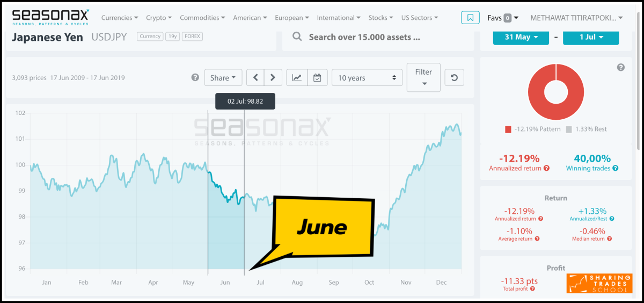The image size is (644, 303).
Task: Click the previous period arrow
Action: click(x=255, y=78)
